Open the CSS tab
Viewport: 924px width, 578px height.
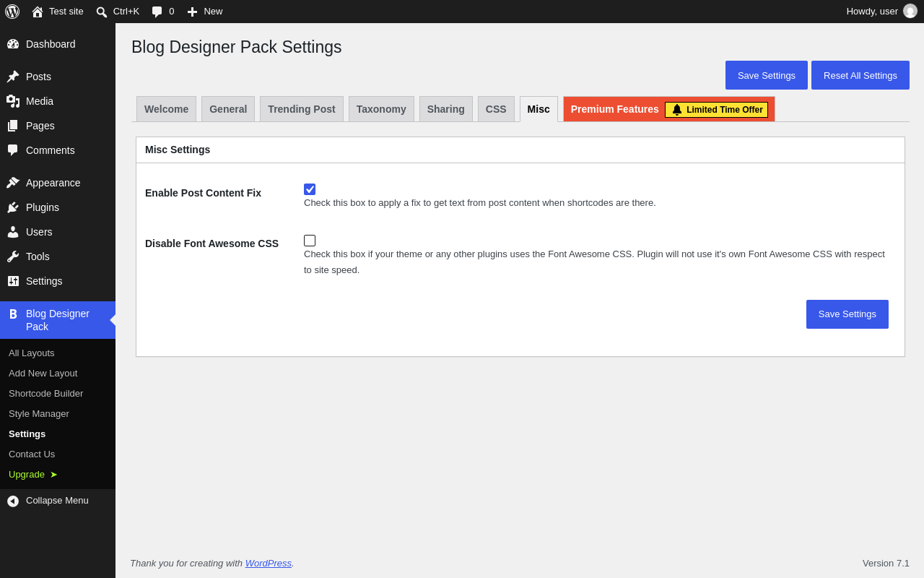pyautogui.click(x=496, y=109)
